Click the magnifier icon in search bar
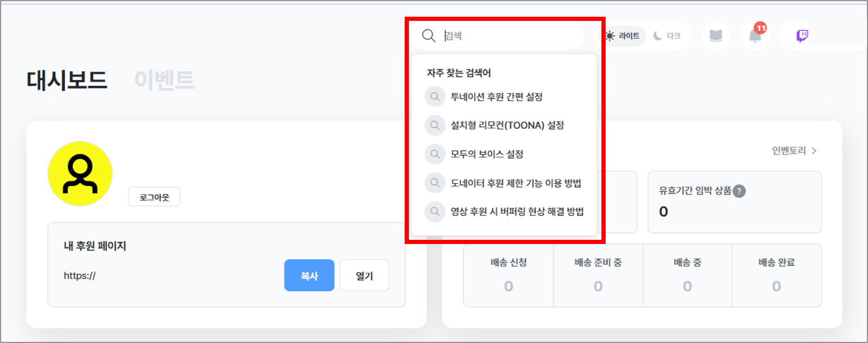This screenshot has height=343, width=868. pos(428,36)
